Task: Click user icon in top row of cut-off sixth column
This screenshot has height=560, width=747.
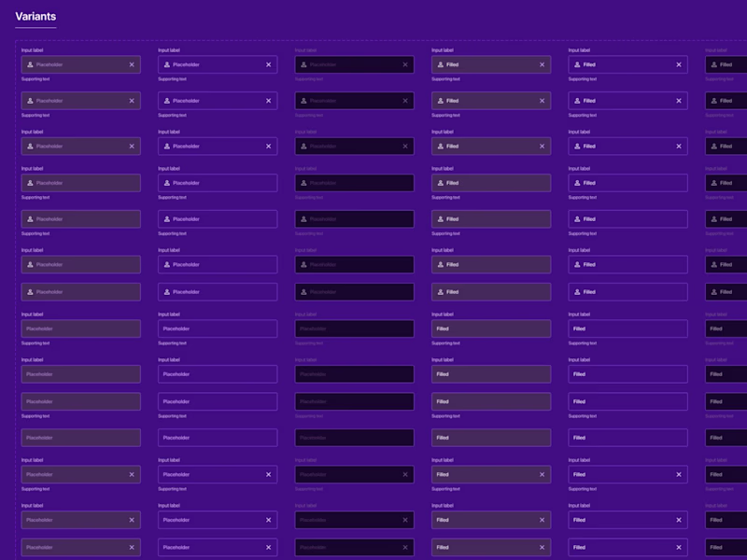Action: (713, 64)
